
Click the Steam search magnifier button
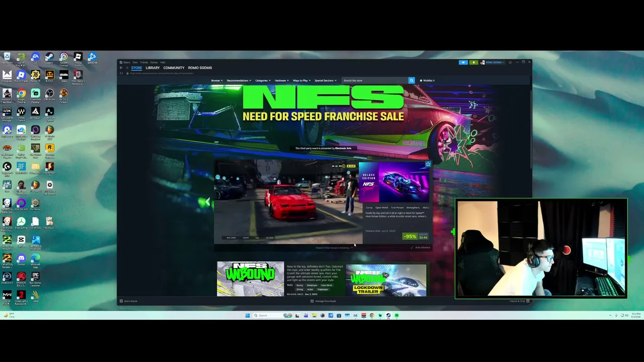pyautogui.click(x=411, y=80)
